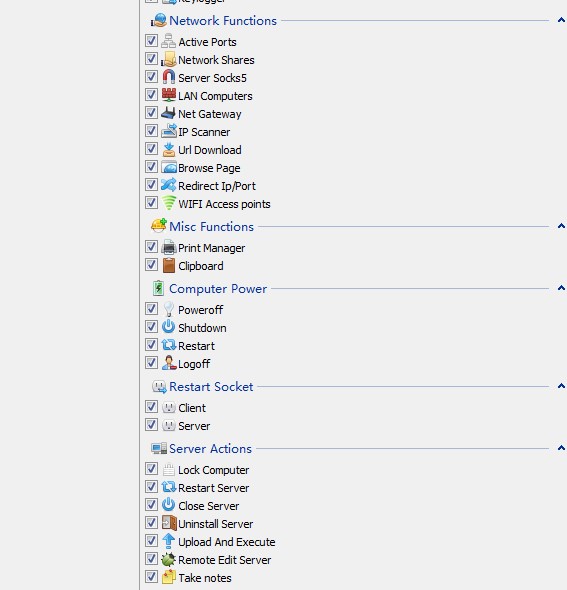567x590 pixels.
Task: Select the Close Server label
Action: [x=208, y=506]
